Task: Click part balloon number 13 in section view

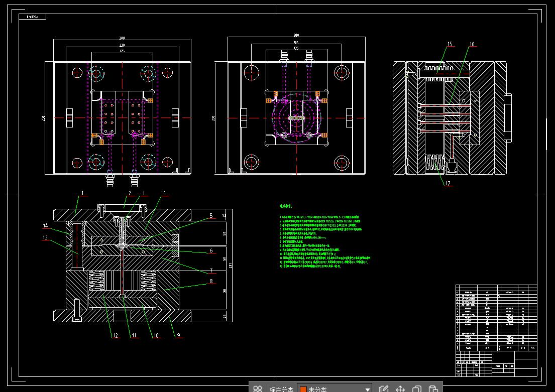Action: tap(45, 237)
